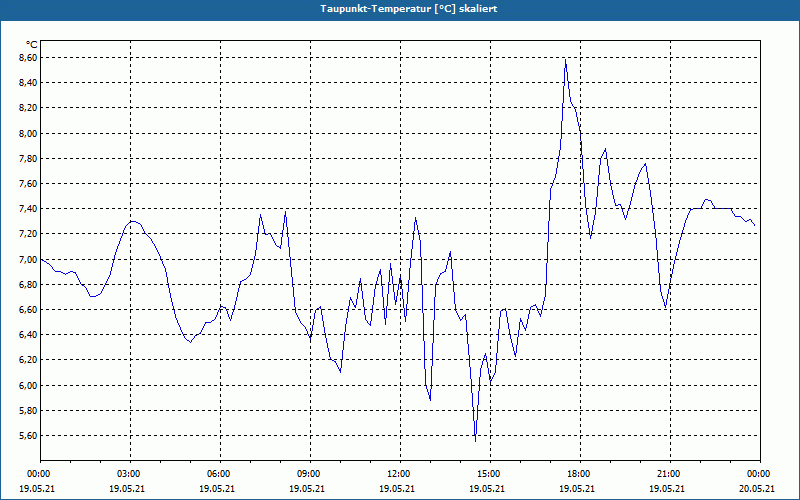
Task: Click the °C unit label above the axis
Action: (x=32, y=45)
